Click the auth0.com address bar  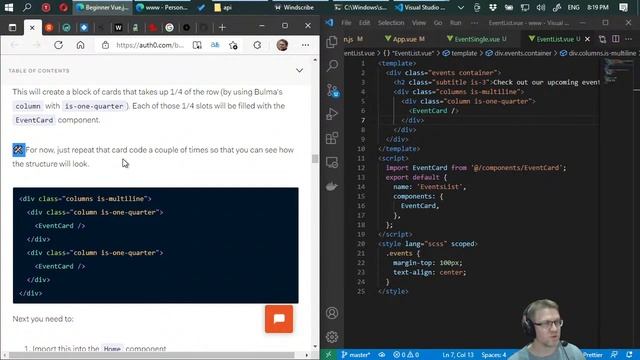point(149,45)
